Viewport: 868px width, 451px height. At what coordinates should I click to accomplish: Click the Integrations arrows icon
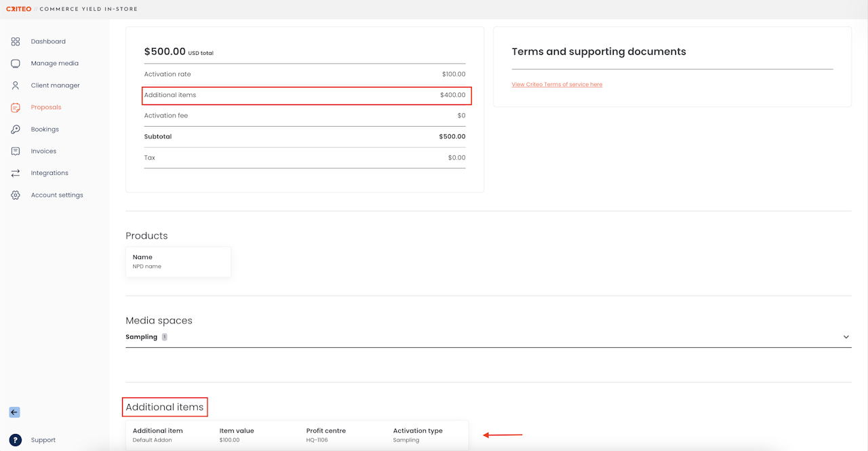point(16,173)
